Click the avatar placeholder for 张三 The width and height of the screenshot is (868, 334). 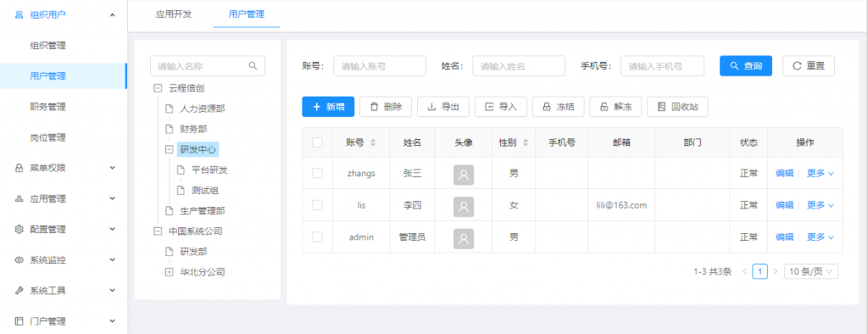coord(464,174)
